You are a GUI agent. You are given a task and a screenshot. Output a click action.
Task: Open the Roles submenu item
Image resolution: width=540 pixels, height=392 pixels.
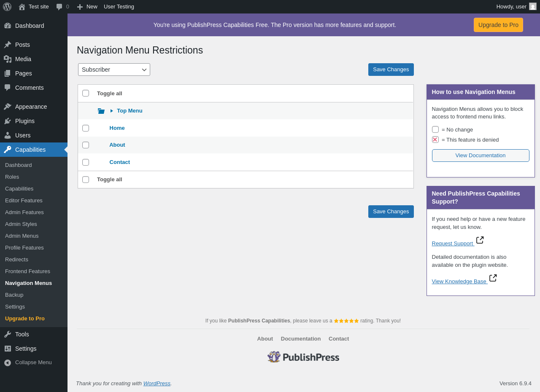pos(12,177)
